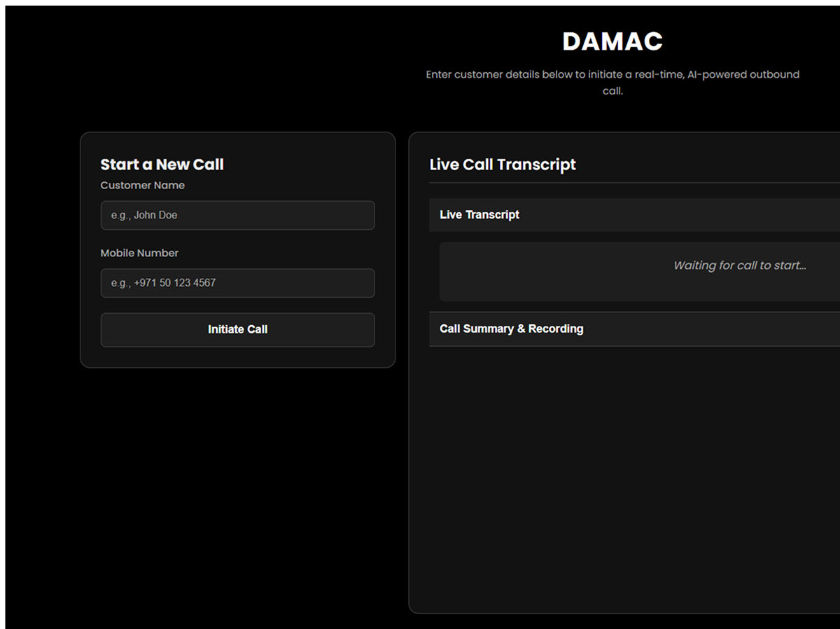Image resolution: width=840 pixels, height=629 pixels.
Task: Click the blank page area below the call form card
Action: click(x=237, y=490)
